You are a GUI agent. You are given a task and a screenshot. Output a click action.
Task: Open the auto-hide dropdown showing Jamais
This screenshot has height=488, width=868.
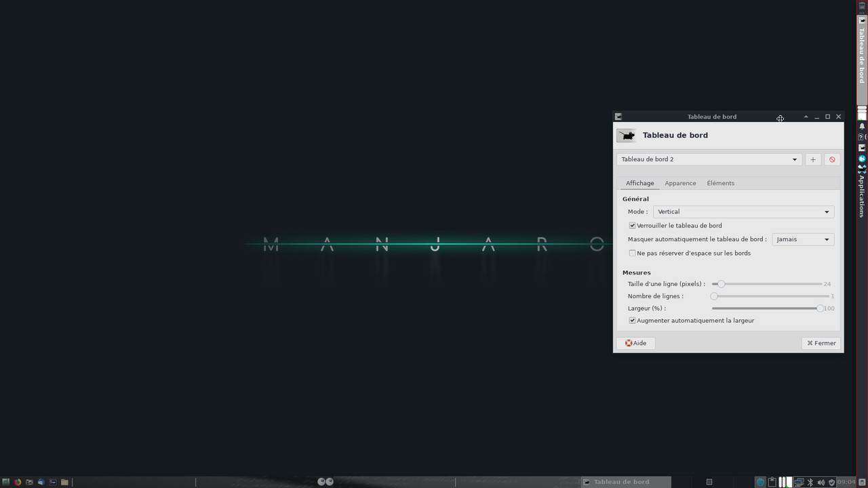(x=803, y=239)
